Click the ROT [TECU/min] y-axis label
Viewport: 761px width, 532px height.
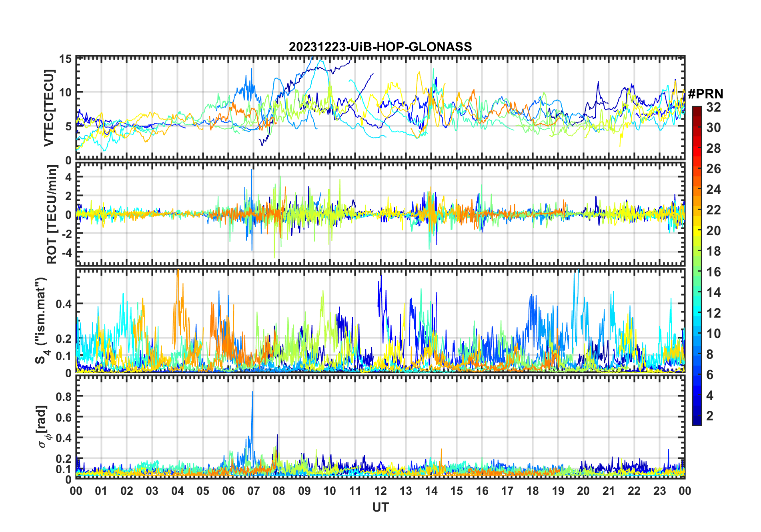coord(52,214)
